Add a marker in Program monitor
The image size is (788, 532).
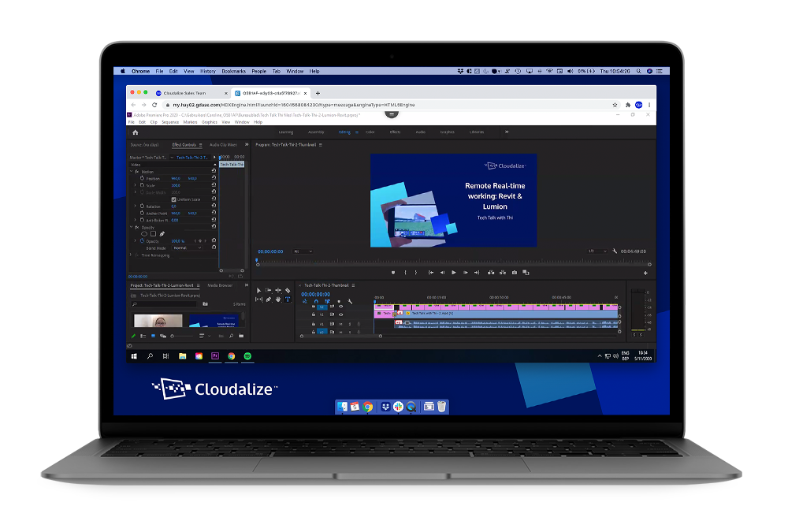pyautogui.click(x=393, y=273)
